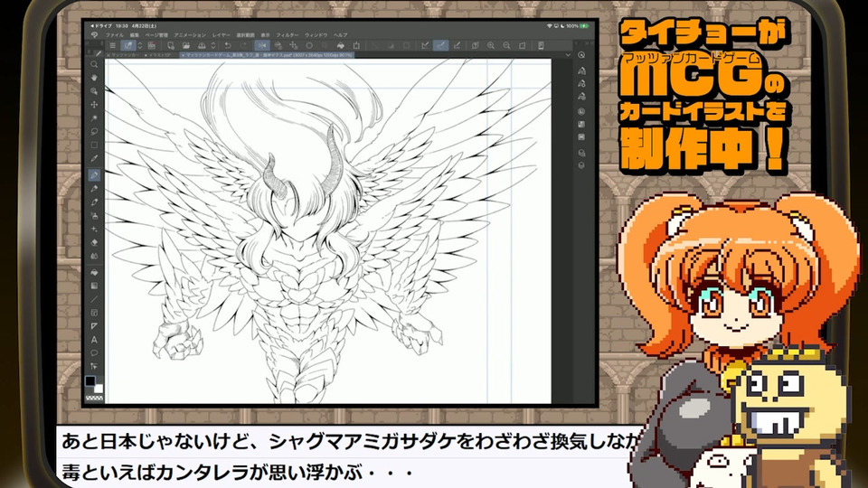This screenshot has height=488, width=868.
Task: Select the Lasso selection tool
Action: point(94,132)
